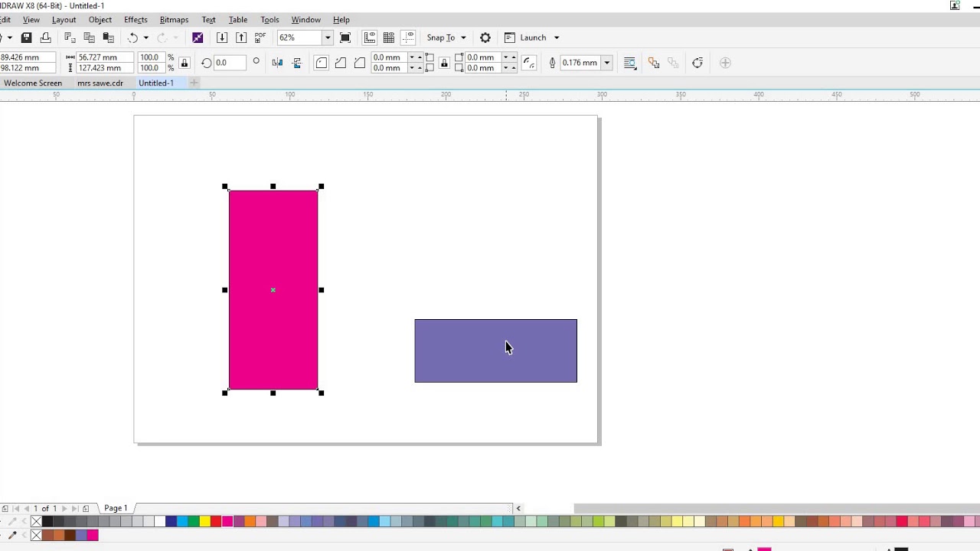The height and width of the screenshot is (551, 980).
Task: Click the Cut icon in the toolbar
Action: [x=70, y=37]
